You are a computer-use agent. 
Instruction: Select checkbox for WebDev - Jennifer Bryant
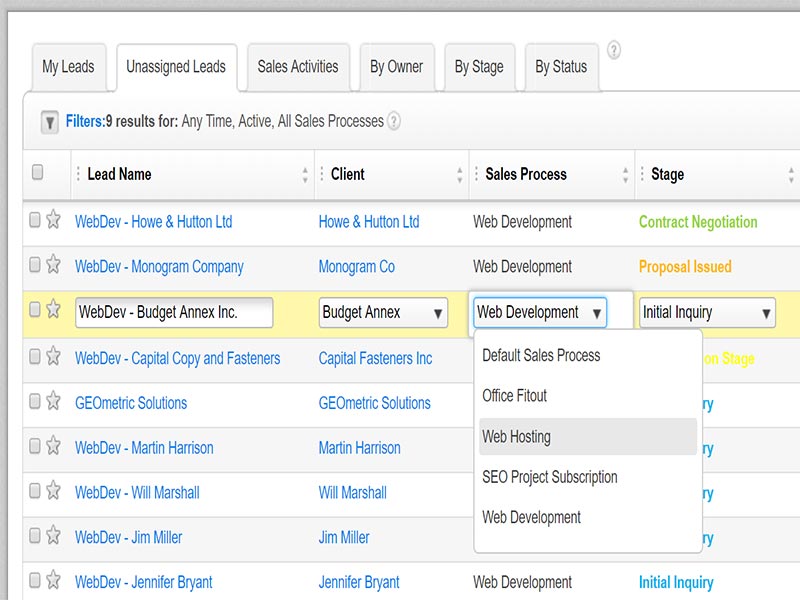(x=35, y=581)
